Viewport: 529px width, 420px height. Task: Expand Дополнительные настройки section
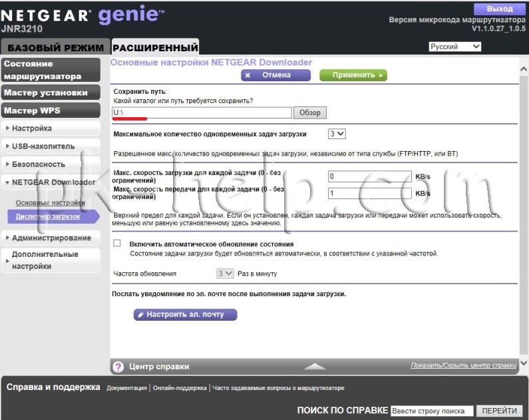pos(51,260)
